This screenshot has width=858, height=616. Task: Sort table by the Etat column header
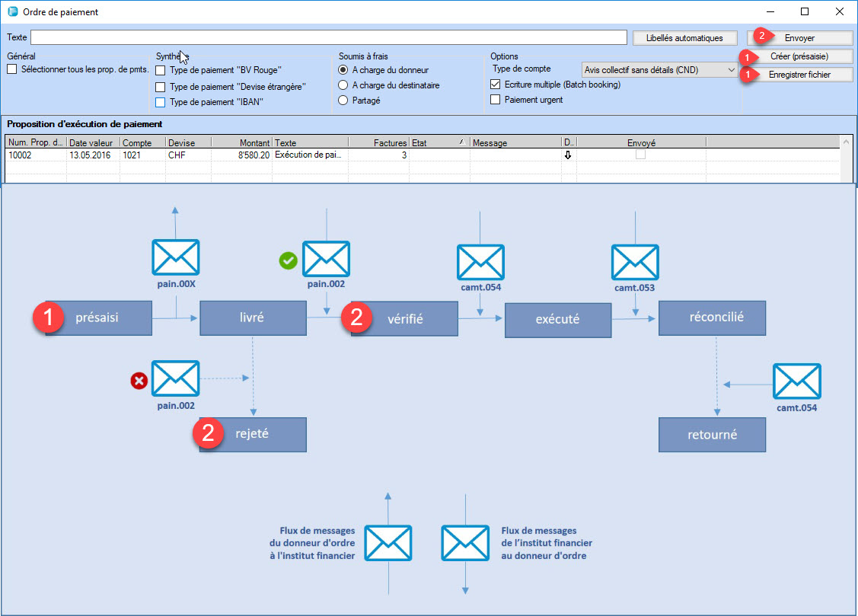[x=439, y=142]
